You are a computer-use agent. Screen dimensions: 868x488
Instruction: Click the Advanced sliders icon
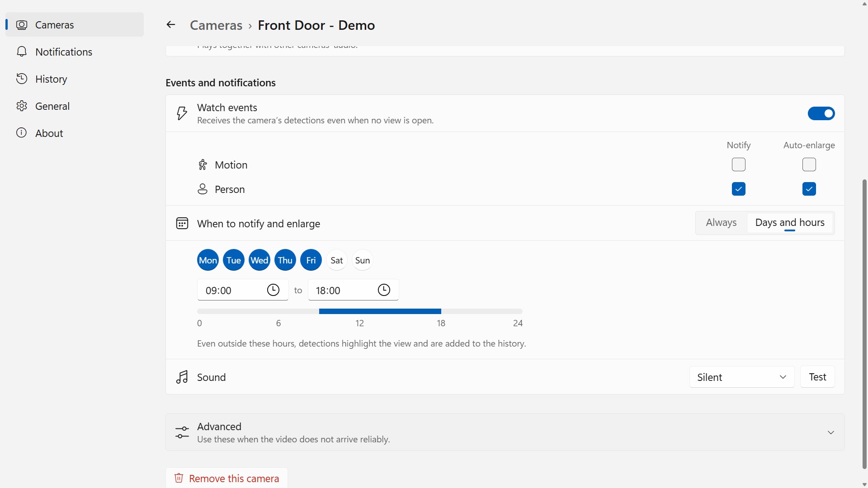182,432
